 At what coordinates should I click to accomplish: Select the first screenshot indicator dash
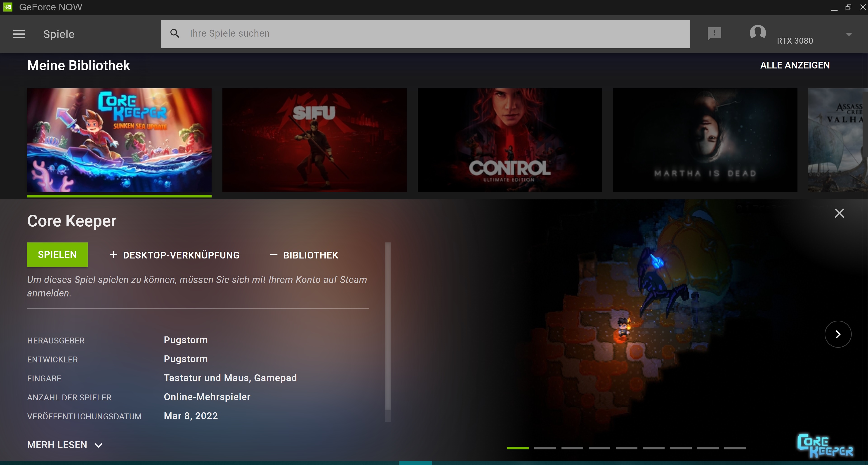[x=518, y=448]
